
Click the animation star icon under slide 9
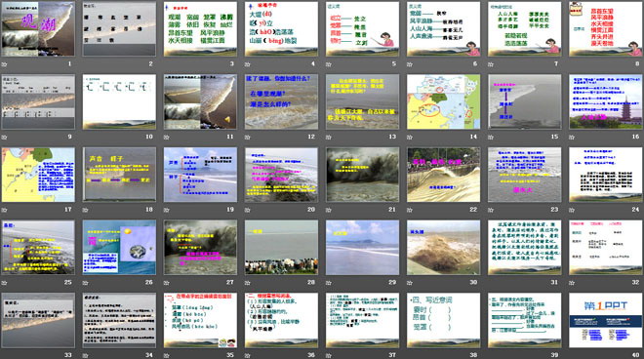click(x=4, y=138)
